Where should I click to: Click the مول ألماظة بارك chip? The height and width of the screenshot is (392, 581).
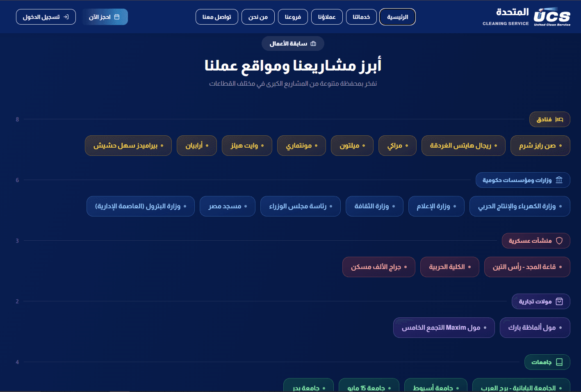click(x=535, y=328)
